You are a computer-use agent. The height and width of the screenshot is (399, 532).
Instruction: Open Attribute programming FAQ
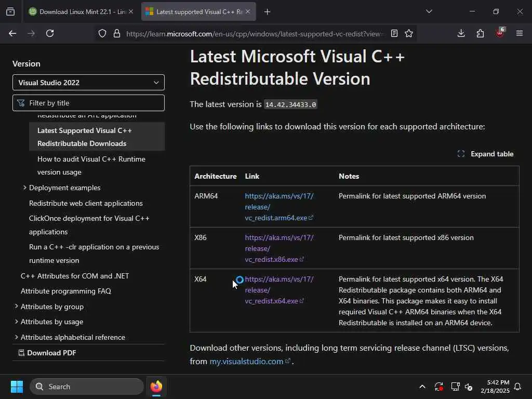click(x=66, y=291)
